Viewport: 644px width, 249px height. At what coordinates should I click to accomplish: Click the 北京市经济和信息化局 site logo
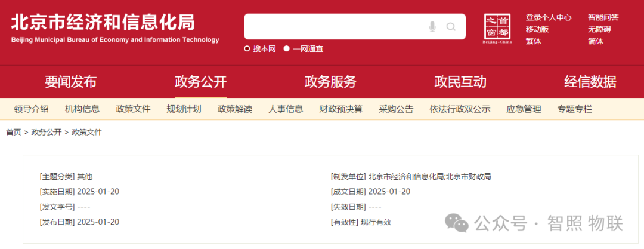pyautogui.click(x=115, y=28)
